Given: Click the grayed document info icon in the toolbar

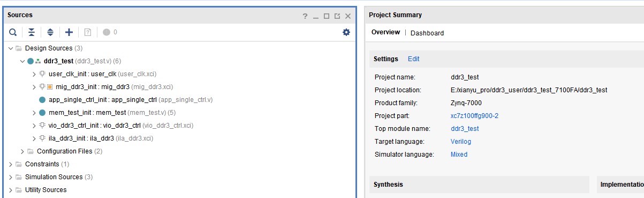Looking at the screenshot, I should coord(88,32).
